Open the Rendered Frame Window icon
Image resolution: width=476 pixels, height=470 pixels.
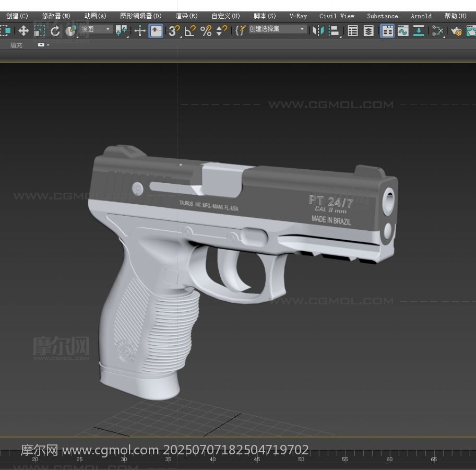coord(471,31)
